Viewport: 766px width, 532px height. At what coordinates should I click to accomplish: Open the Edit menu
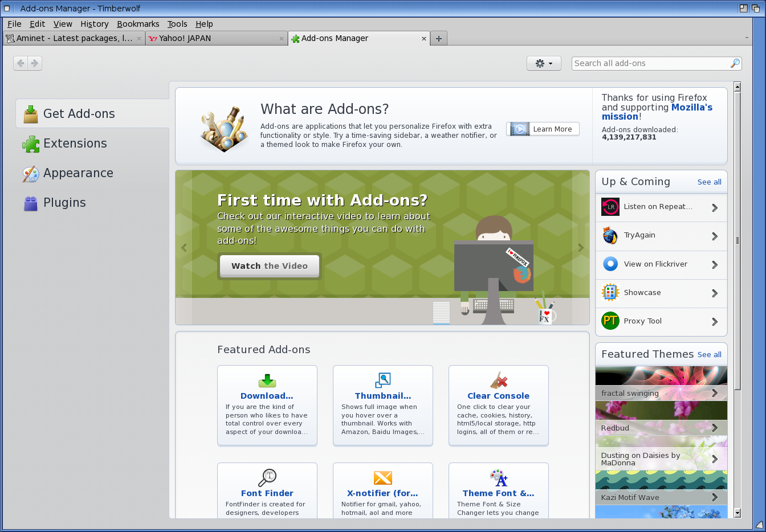point(38,24)
